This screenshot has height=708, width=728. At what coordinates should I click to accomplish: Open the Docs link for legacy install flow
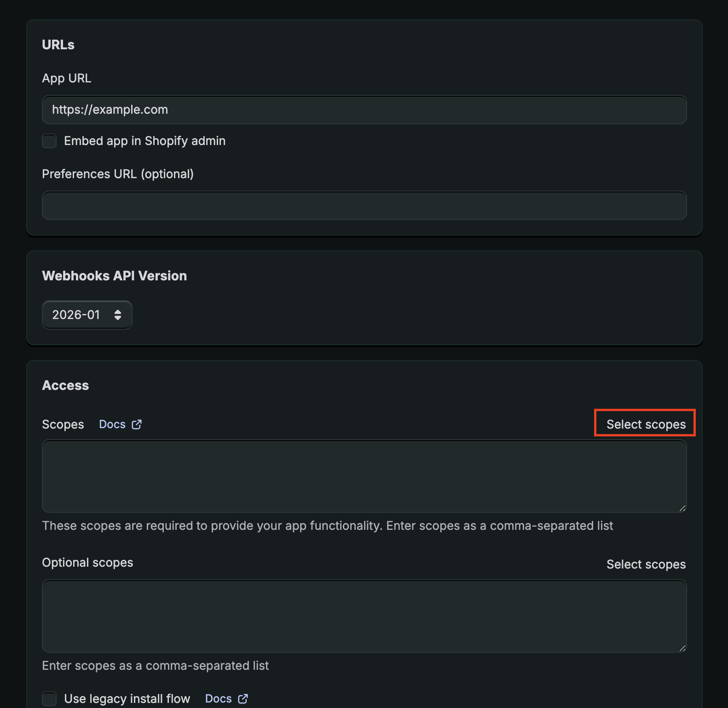[218, 699]
